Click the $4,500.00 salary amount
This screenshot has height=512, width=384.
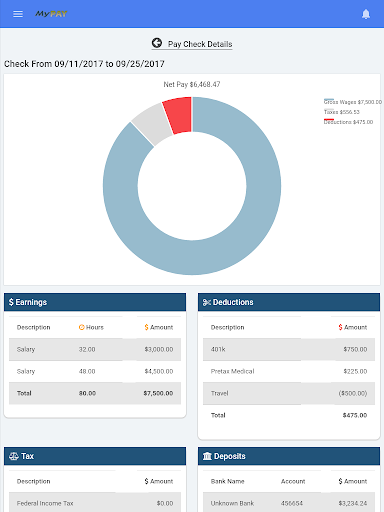point(159,371)
